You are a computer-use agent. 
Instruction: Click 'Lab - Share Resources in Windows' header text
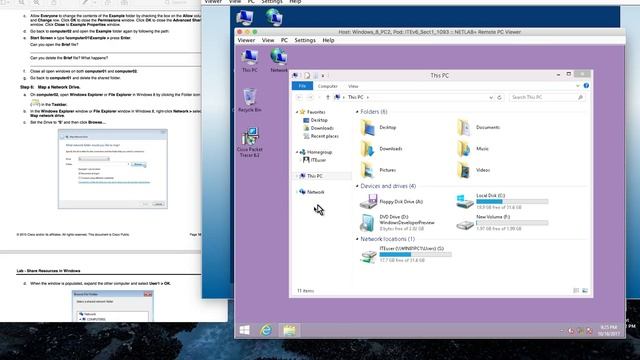pyautogui.click(x=48, y=271)
